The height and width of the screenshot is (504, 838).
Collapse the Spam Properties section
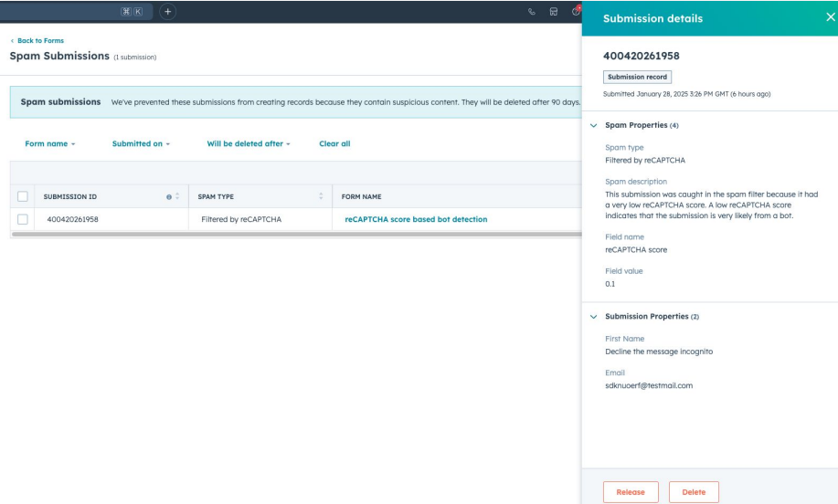coord(593,125)
